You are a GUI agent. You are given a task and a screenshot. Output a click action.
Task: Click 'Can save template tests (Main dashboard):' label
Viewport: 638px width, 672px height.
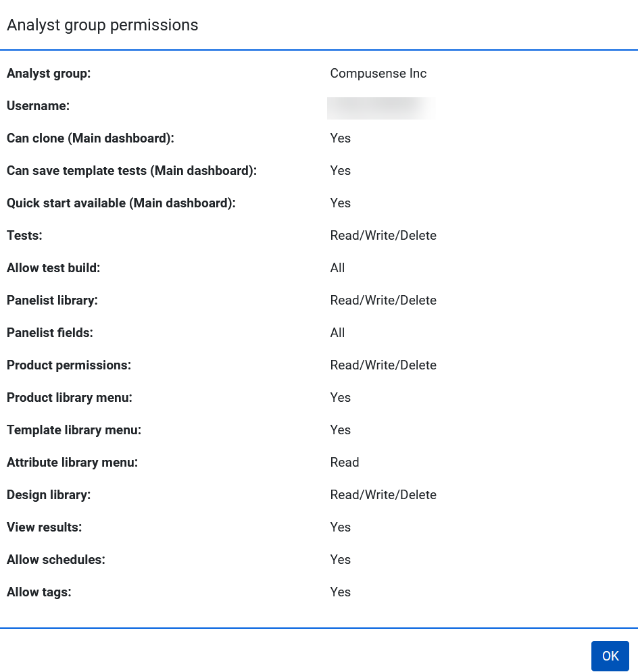point(132,171)
